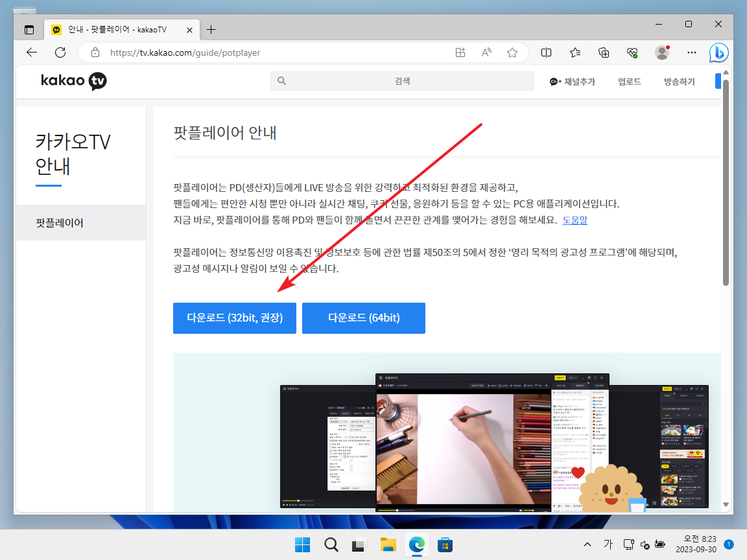Show hidden system tray icons
Screen dimensions: 747x560
pyautogui.click(x=587, y=544)
